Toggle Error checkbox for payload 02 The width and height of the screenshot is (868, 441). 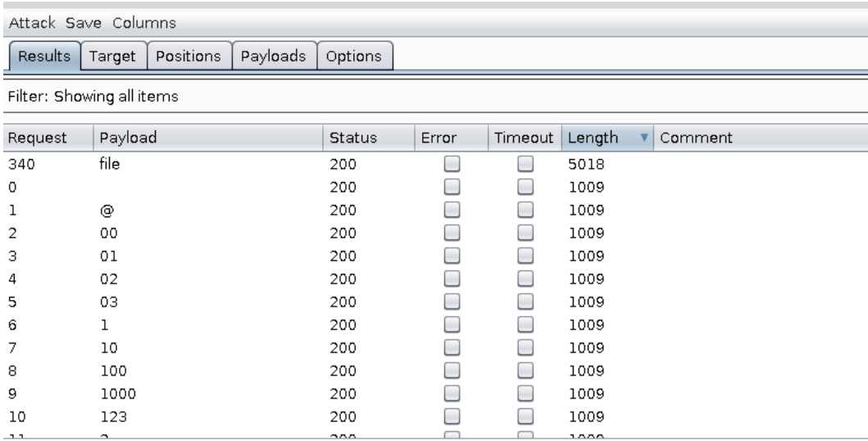(x=452, y=279)
